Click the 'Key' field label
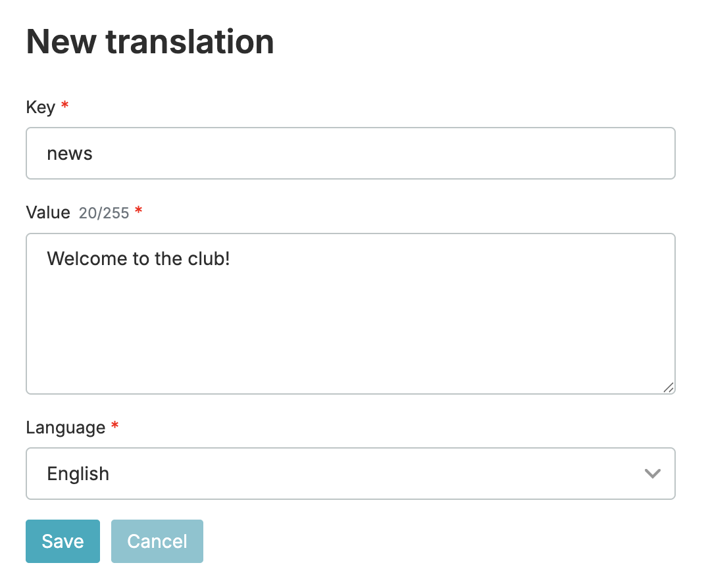Viewport: 708px width, 588px height. [x=40, y=107]
